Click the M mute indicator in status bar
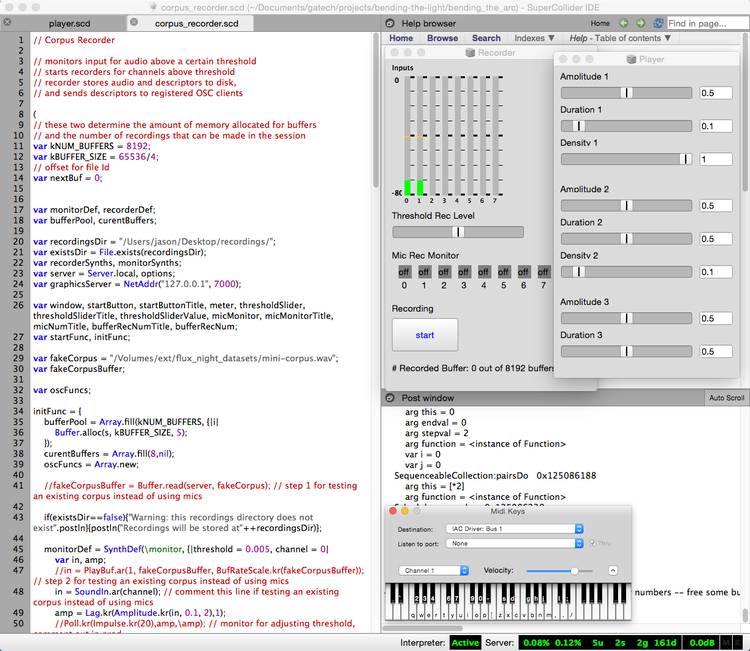The height and width of the screenshot is (651, 750). (724, 641)
